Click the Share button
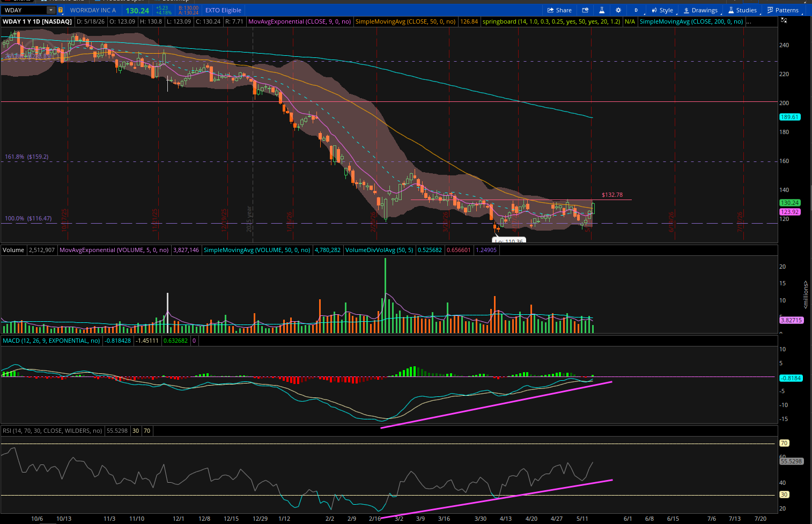Viewport: 812px width, 524px height. click(559, 10)
